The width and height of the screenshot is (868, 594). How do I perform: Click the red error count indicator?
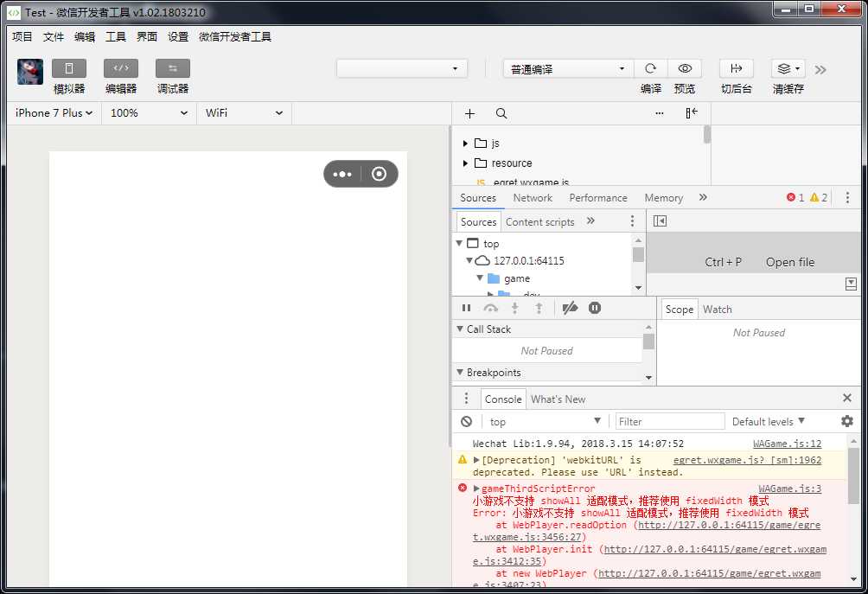coord(795,198)
